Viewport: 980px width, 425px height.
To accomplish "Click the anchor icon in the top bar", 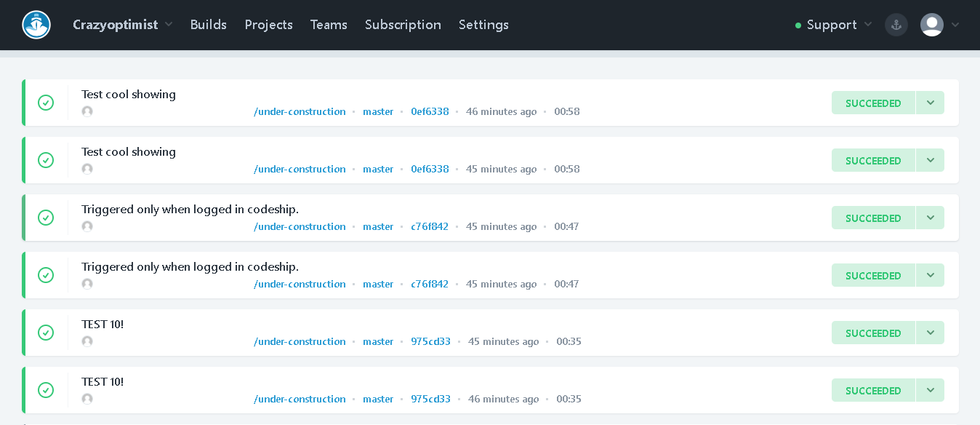I will [x=896, y=25].
